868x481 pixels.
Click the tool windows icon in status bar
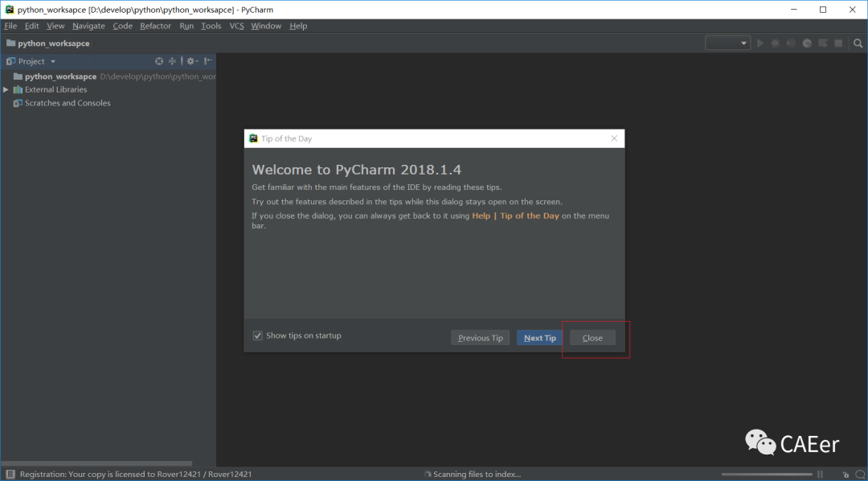pyautogui.click(x=10, y=475)
